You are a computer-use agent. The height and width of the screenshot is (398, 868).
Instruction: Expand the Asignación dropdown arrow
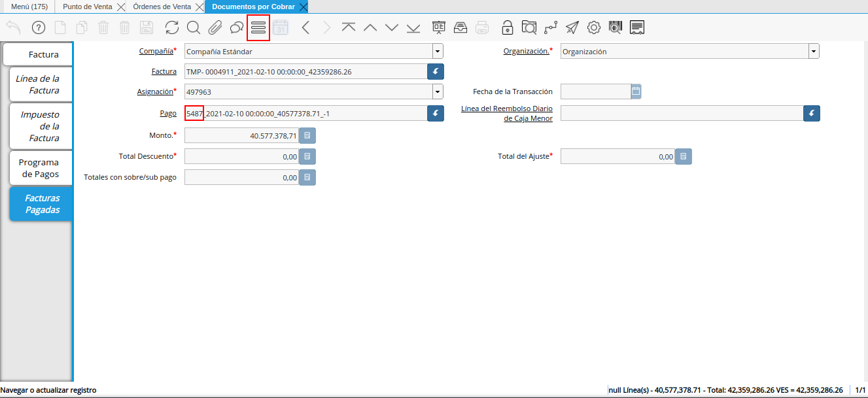[x=438, y=91]
